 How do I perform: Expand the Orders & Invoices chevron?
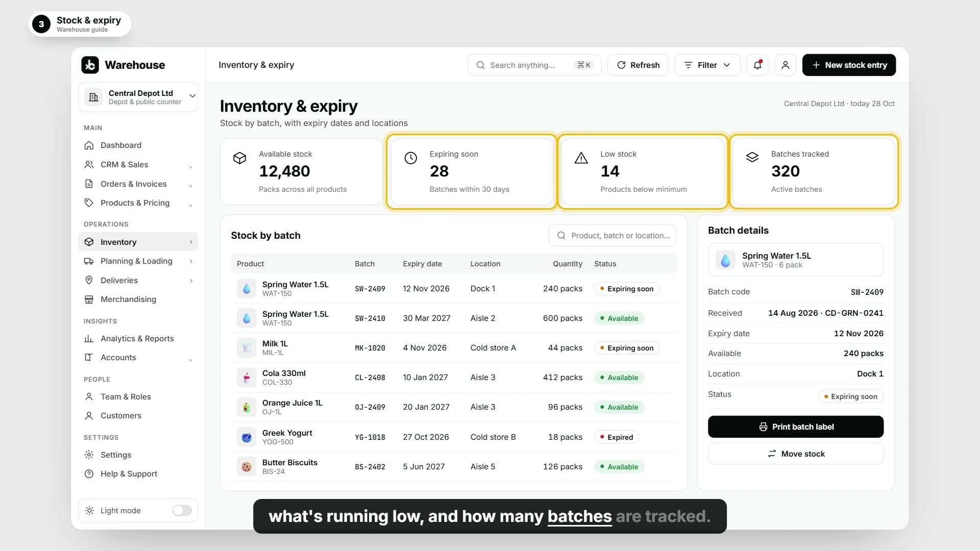[x=190, y=186]
